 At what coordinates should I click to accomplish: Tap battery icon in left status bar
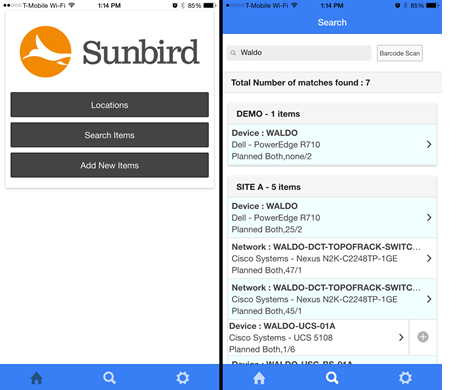(x=210, y=5)
